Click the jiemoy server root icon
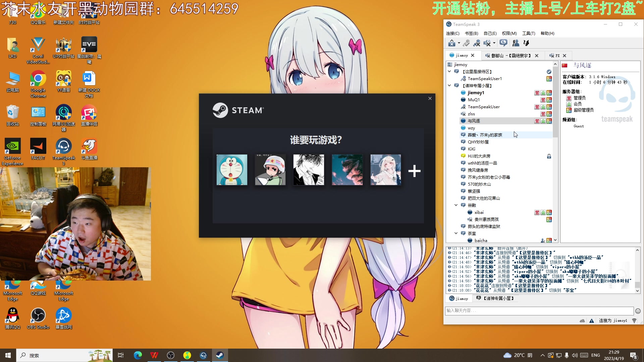This screenshot has height=362, width=644. (450, 64)
